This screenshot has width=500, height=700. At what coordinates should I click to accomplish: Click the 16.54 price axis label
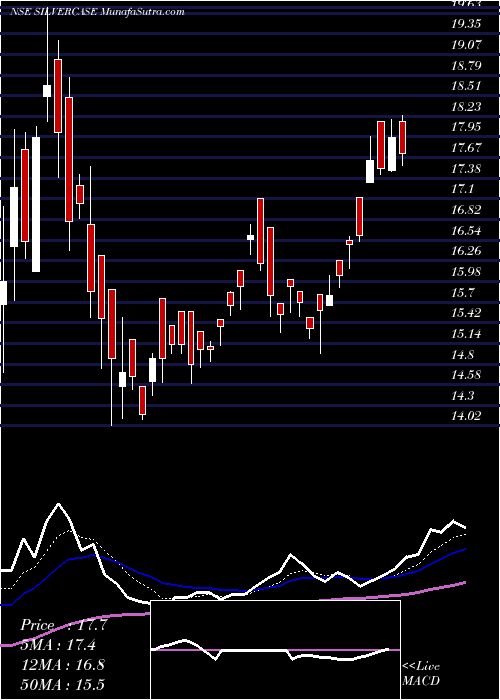pos(466,231)
